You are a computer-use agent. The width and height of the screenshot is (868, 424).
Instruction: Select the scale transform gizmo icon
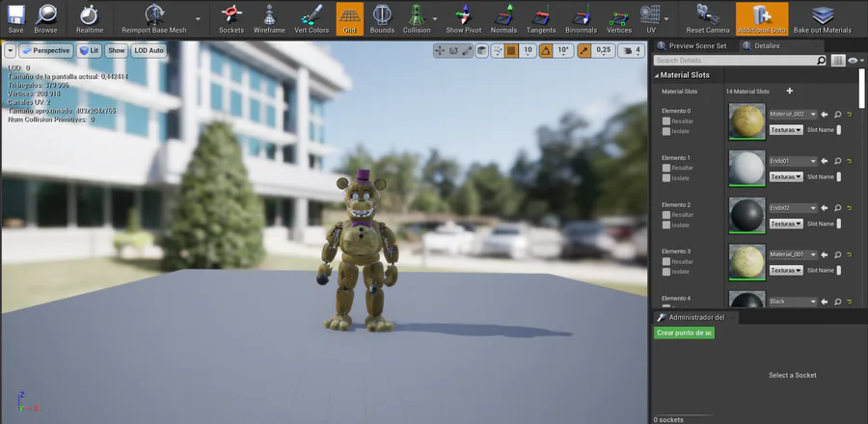pyautogui.click(x=467, y=51)
